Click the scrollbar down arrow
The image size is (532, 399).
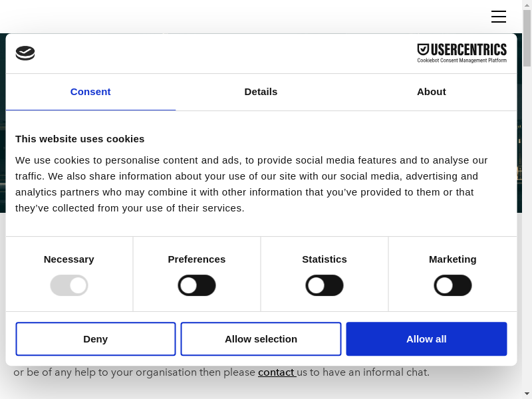pos(527,394)
